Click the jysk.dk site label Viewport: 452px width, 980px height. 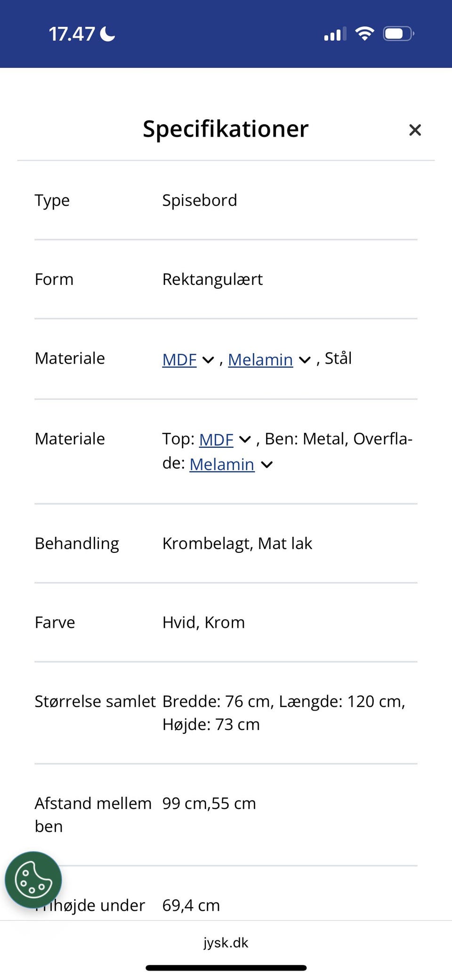225,942
